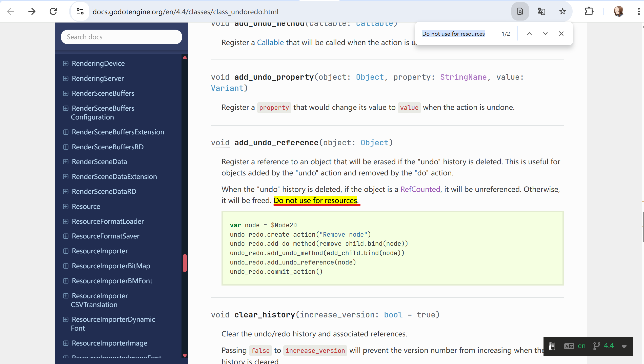Open the Google Translate icon in the toolbar
Image resolution: width=644 pixels, height=364 pixels.
tap(541, 11)
